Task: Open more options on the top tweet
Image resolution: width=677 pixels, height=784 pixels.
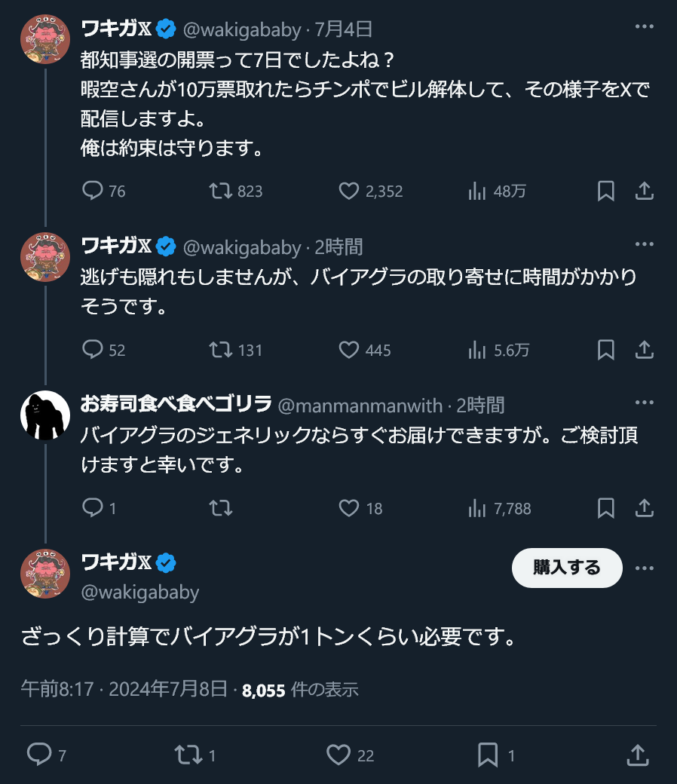Action: 644,27
